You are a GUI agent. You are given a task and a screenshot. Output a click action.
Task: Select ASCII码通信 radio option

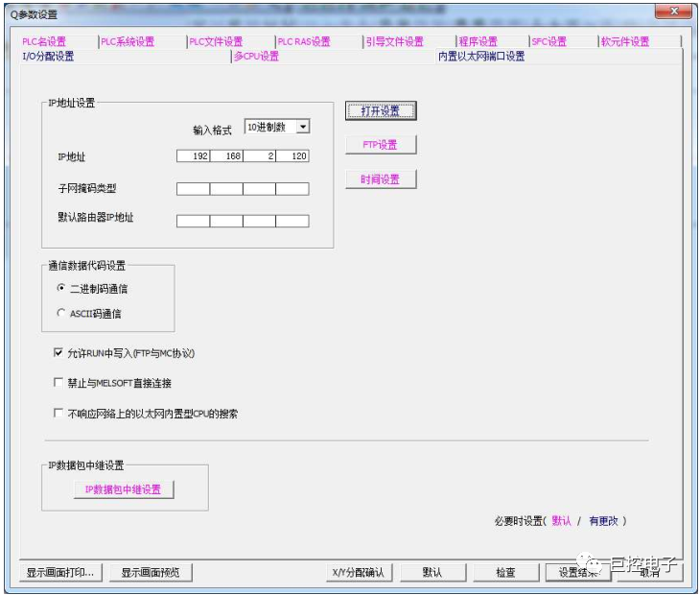[62, 313]
